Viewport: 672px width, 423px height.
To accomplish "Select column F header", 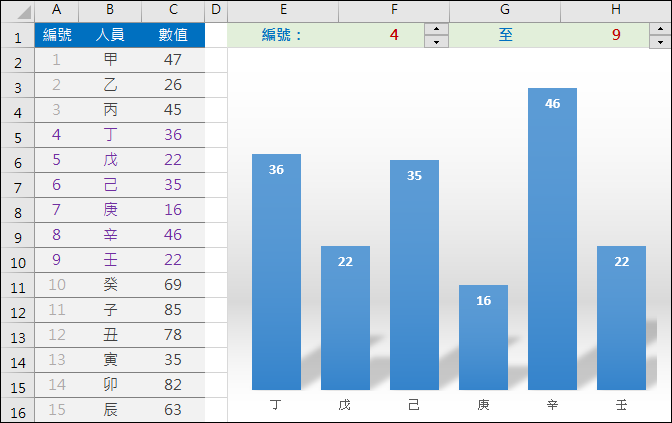I will tap(394, 11).
